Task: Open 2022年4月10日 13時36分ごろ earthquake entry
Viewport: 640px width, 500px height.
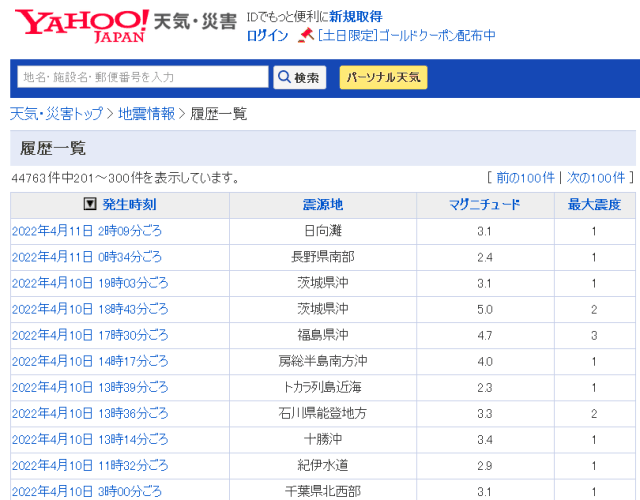Action: tap(90, 413)
